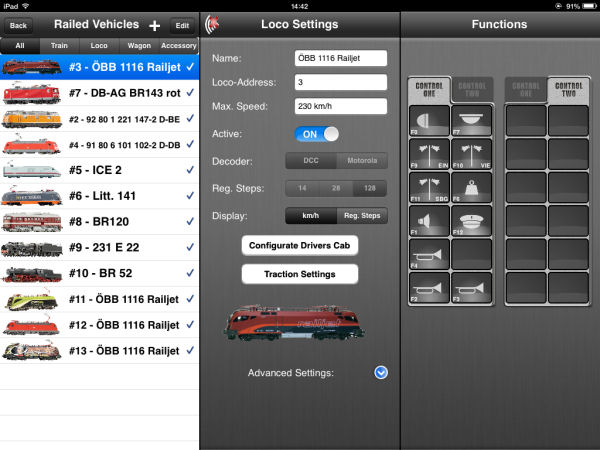600x450 pixels.
Task: Toggle the checkmark on #9 231 E 22
Action: click(190, 247)
